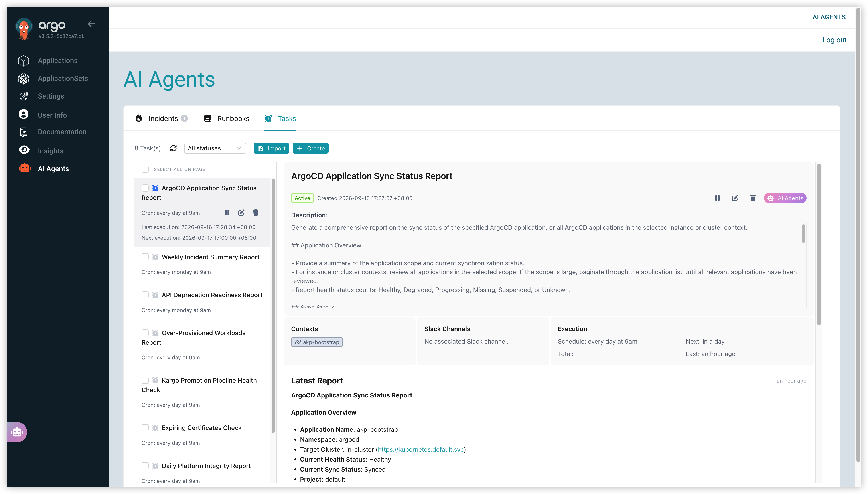Check the Expiring Certificates Check checkbox
Viewport: 868px width, 494px height.
145,428
